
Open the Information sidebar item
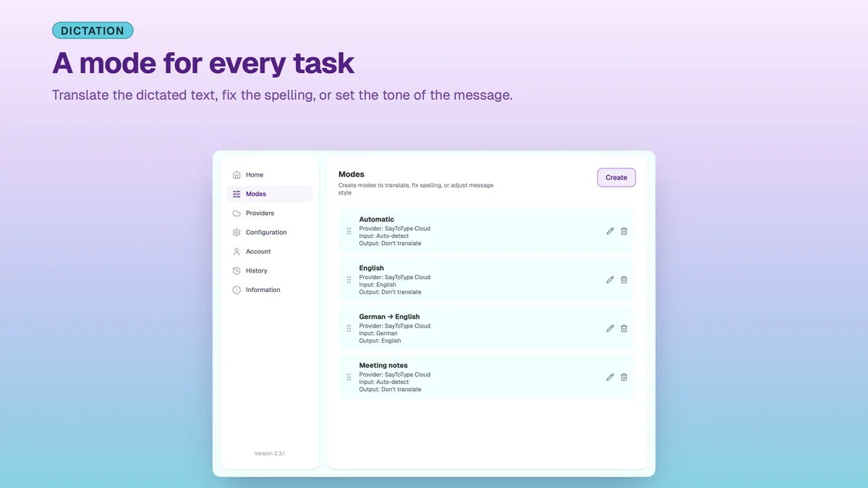coord(269,290)
